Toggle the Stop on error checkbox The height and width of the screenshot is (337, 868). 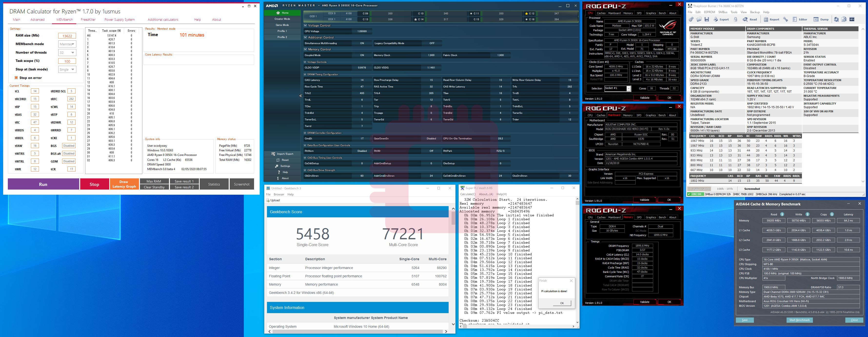[16, 78]
